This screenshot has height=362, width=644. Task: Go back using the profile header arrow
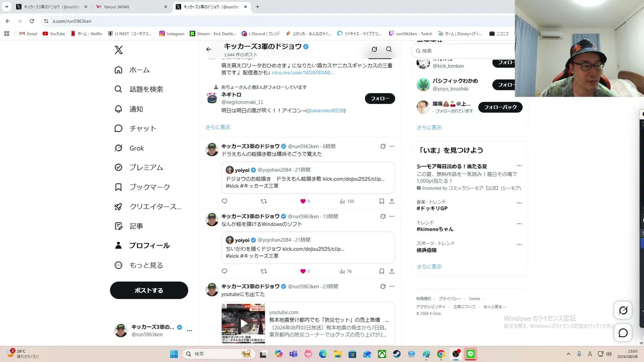pos(209,49)
